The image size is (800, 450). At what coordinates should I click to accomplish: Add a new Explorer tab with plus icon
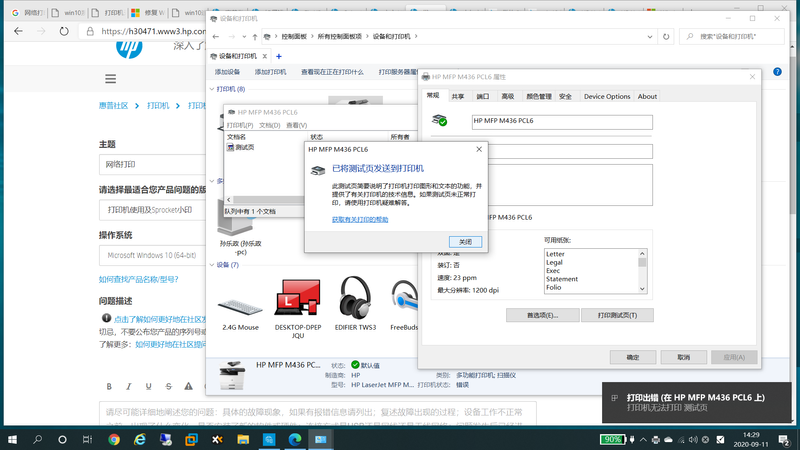[x=279, y=56]
